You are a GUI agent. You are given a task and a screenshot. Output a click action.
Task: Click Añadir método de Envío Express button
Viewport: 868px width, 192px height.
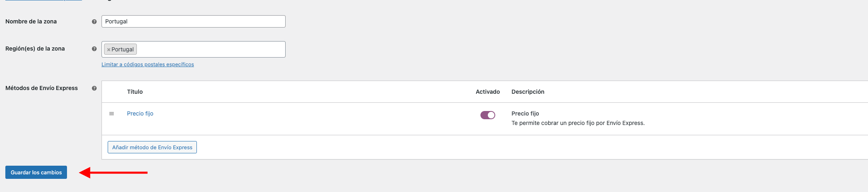point(152,147)
